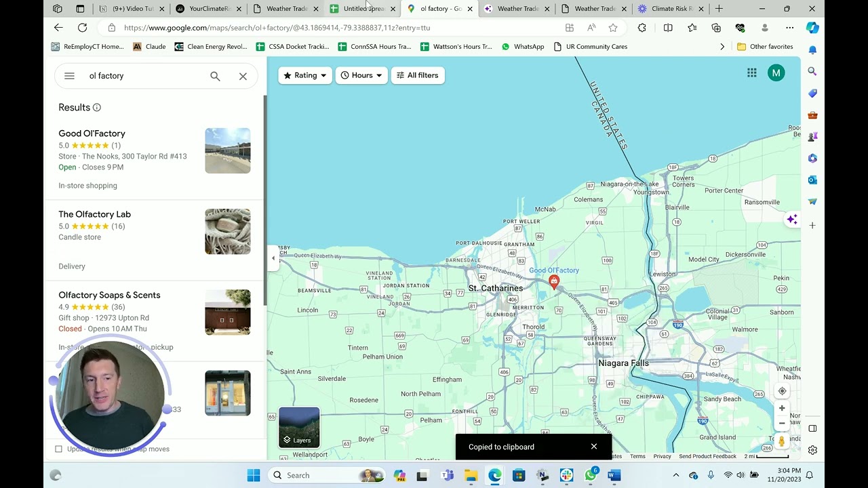
Task: Open the Google apps grid
Action: coord(752,73)
